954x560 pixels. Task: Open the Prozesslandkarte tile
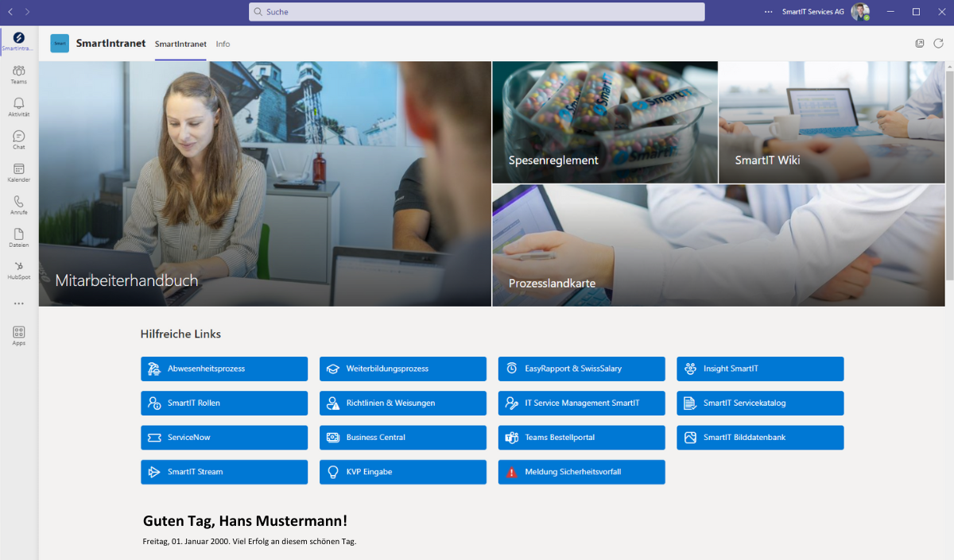pos(719,245)
